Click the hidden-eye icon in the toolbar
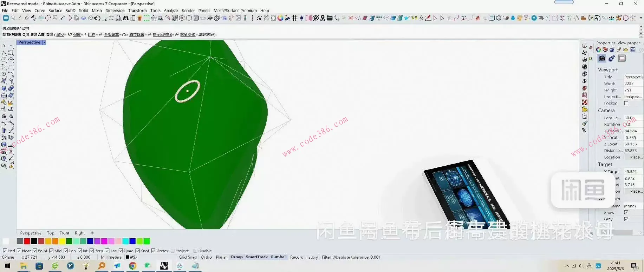 click(316, 18)
